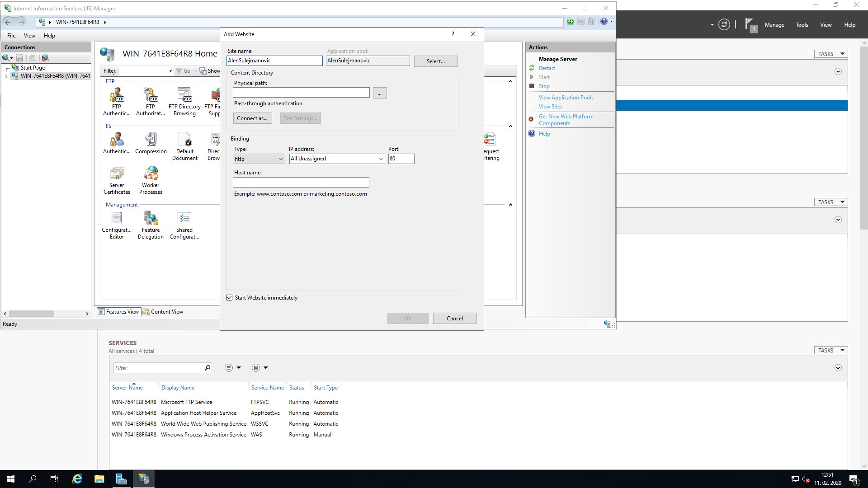Open Feature Delegation icon
Viewport: 868px width, 488px height.
[x=151, y=225]
